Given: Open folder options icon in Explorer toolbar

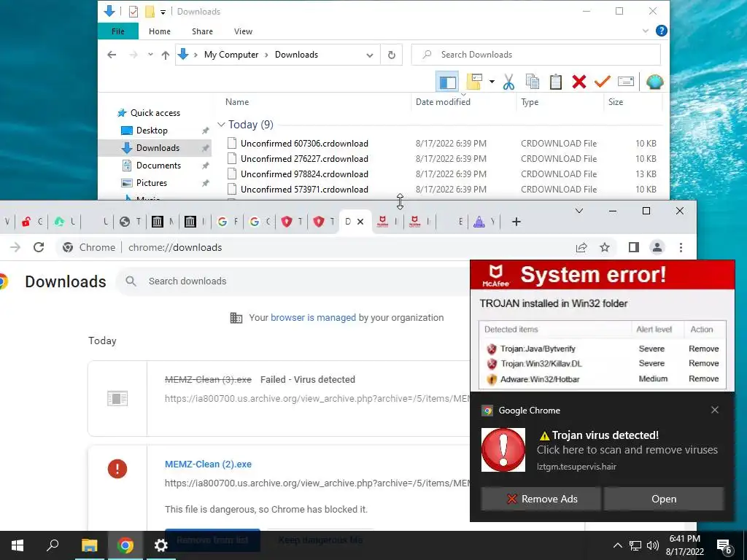Looking at the screenshot, I should tap(474, 82).
